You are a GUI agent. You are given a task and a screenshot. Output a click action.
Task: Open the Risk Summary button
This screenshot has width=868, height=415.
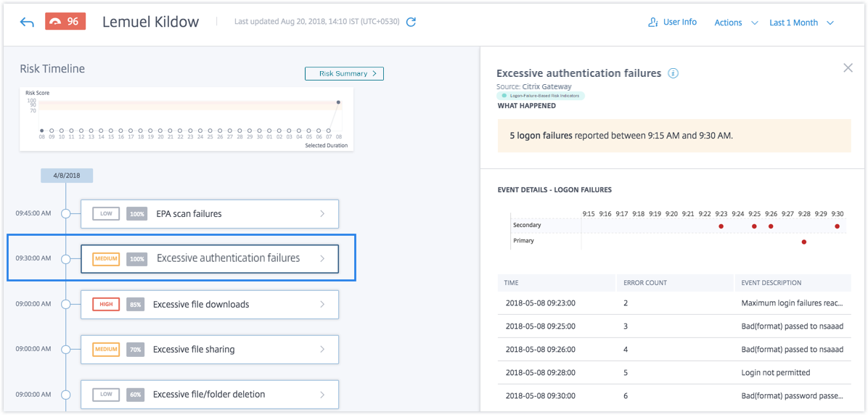point(344,73)
